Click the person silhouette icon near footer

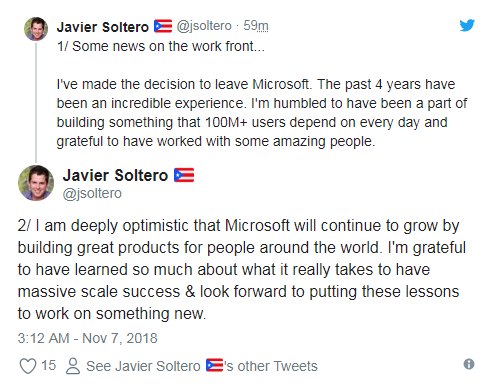click(x=73, y=366)
